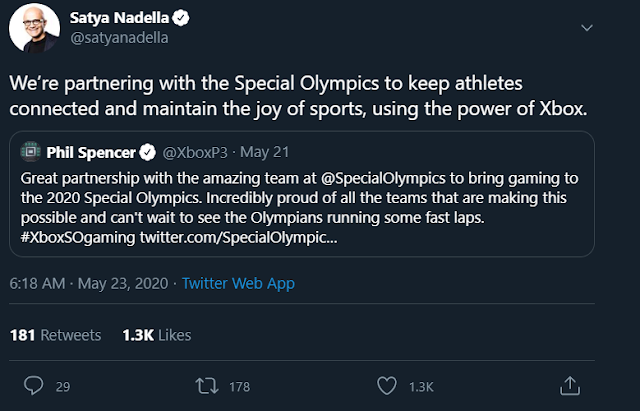640x411 pixels.
Task: View the 181 Retweets list
Action: point(56,334)
